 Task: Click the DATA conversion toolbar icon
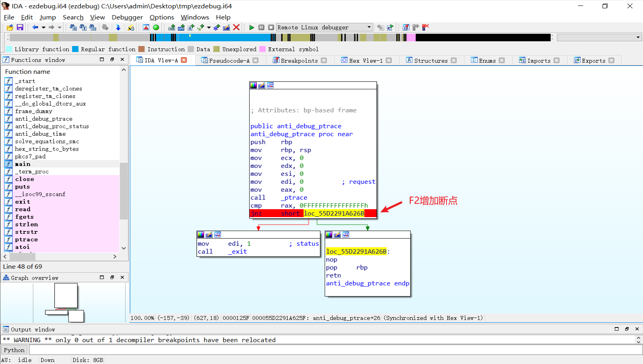(181, 27)
